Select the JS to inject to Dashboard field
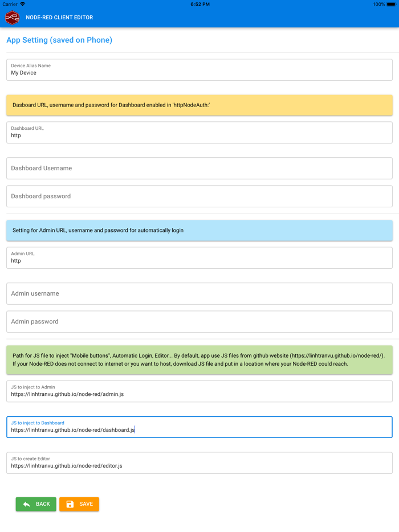This screenshot has width=399, height=532. pos(198,427)
